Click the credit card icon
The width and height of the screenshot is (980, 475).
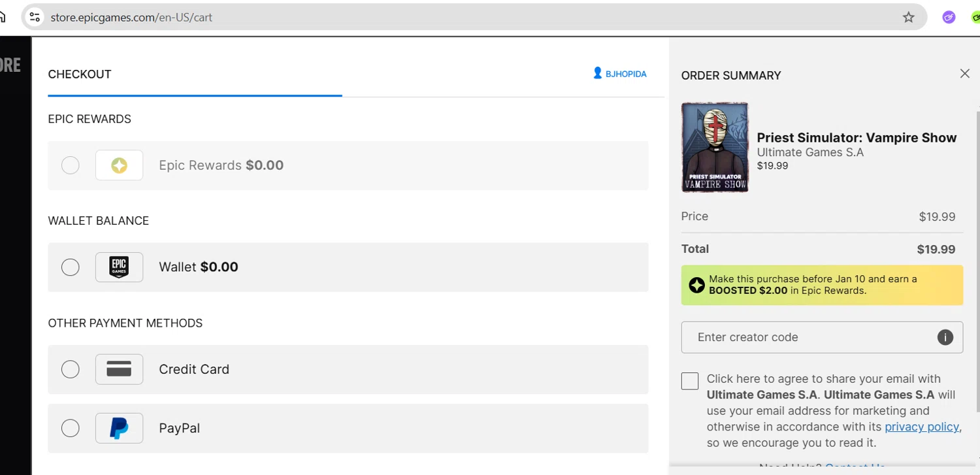[119, 369]
